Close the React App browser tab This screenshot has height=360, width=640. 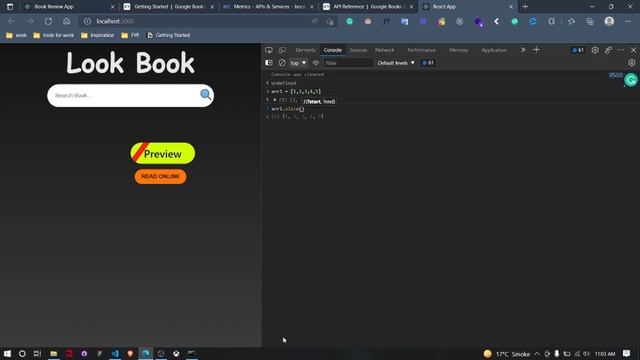[x=510, y=7]
